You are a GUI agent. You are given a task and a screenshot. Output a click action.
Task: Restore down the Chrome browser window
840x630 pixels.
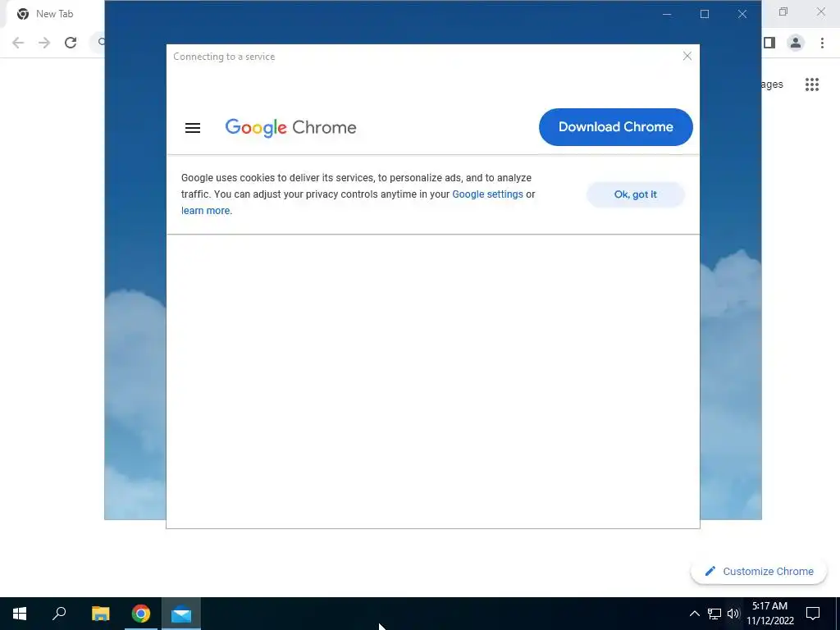(x=783, y=11)
